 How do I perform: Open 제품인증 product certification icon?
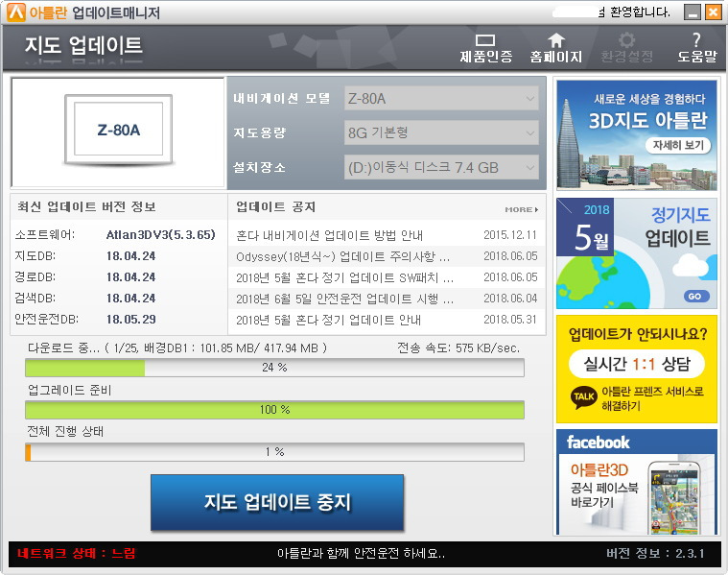click(x=485, y=48)
